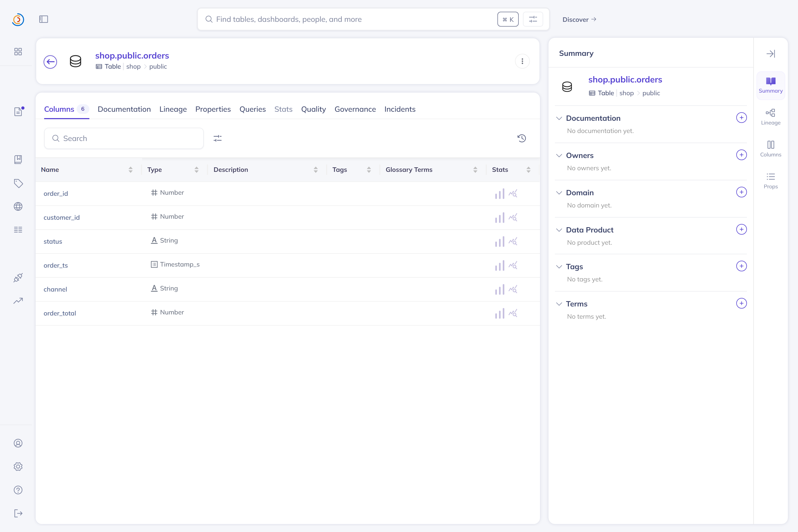
Task: Open the ingestion plug icon in sidebar
Action: coord(18,277)
